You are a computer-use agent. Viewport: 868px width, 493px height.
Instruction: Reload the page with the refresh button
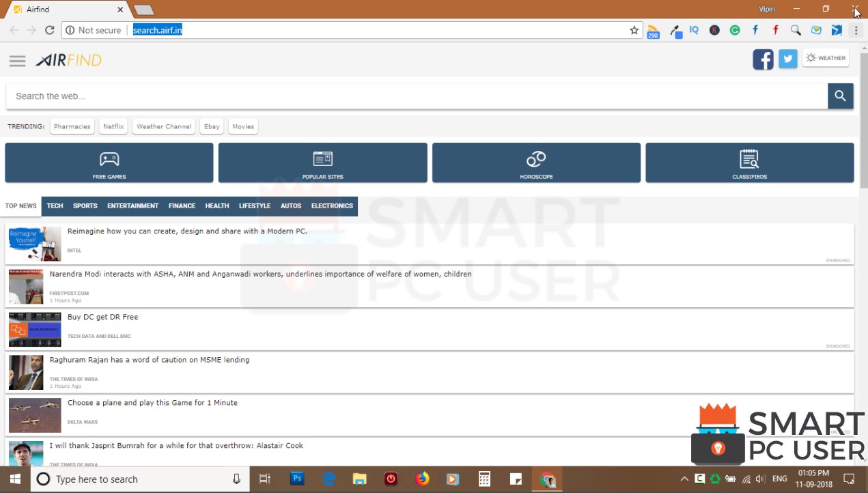49,30
